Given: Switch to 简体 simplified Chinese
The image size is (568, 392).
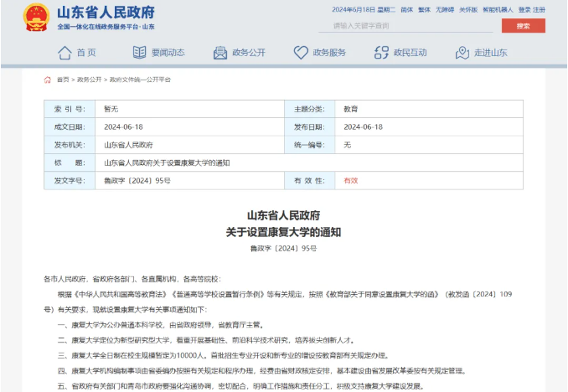Looking at the screenshot, I should (407, 10).
